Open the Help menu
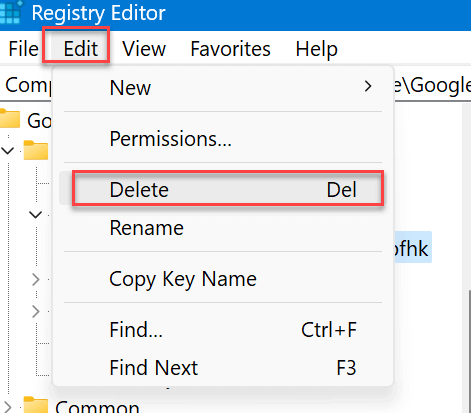The width and height of the screenshot is (471, 413). click(317, 49)
